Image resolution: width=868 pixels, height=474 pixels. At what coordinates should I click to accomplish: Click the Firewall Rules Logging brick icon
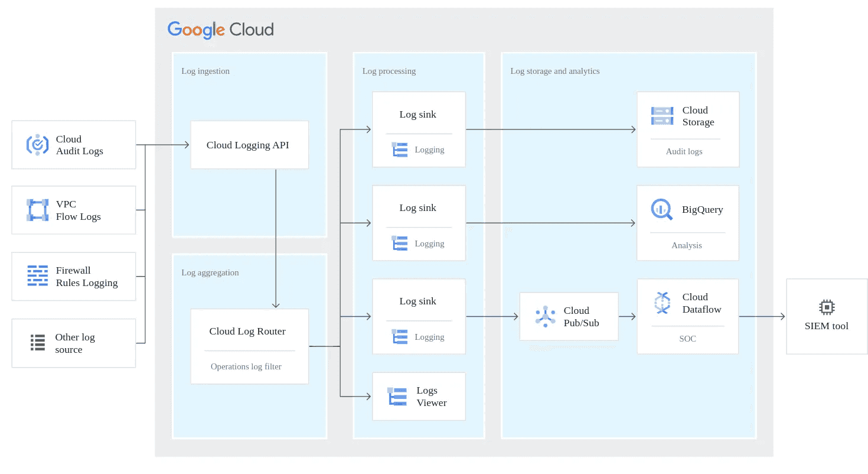coord(38,276)
